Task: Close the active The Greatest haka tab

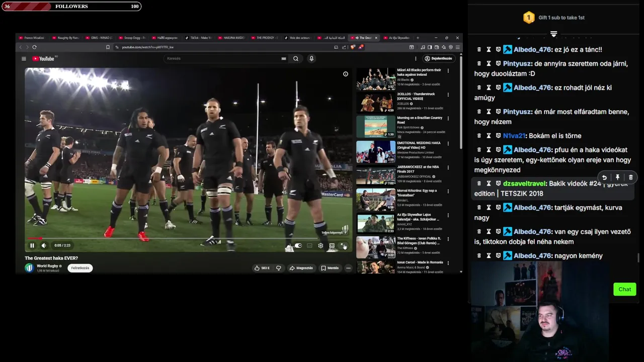Action: [x=376, y=38]
